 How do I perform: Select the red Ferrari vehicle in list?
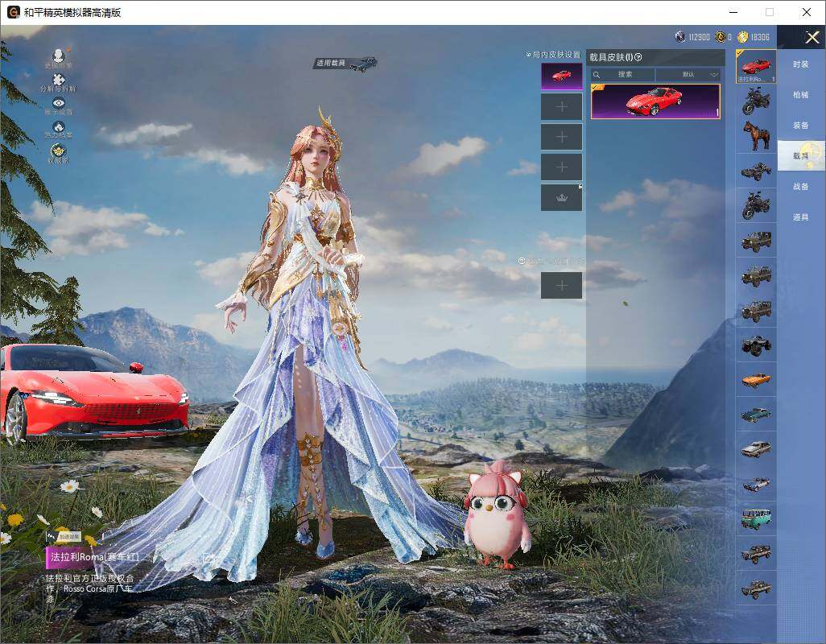click(x=756, y=66)
